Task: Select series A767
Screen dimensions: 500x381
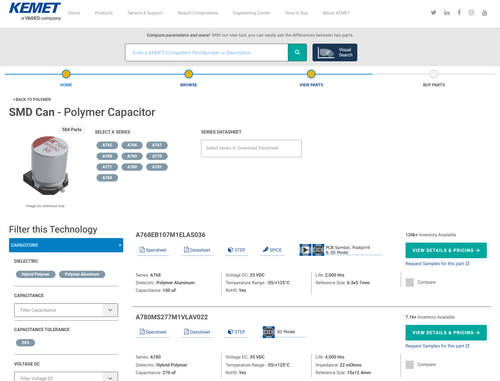Action: click(157, 145)
